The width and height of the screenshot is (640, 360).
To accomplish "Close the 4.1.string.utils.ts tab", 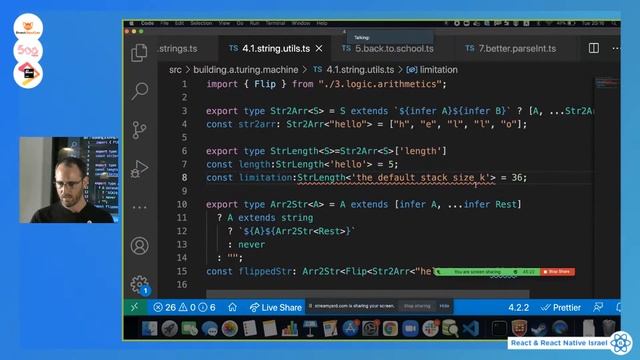I will point(319,49).
